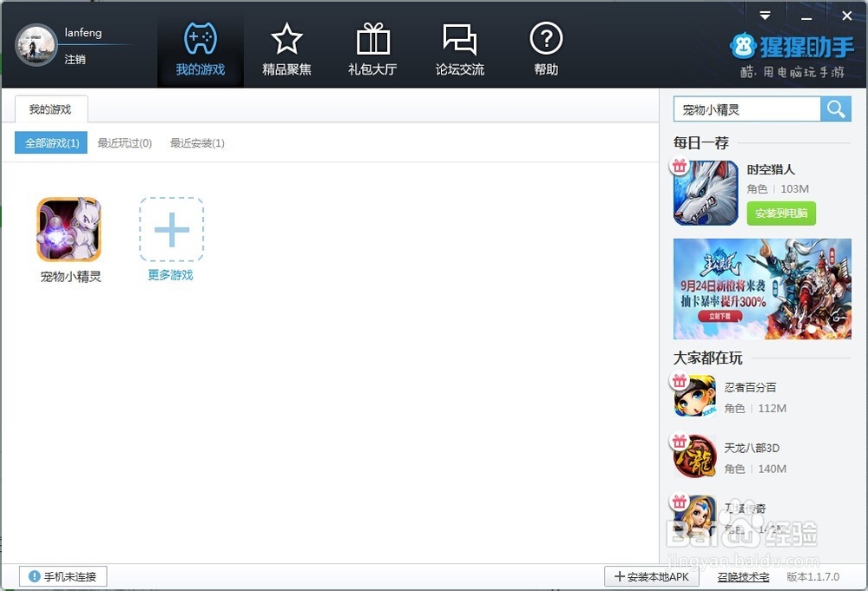Viewport: 868px width, 591px height.
Task: Show 全部游戏(1) filter
Action: tap(51, 143)
